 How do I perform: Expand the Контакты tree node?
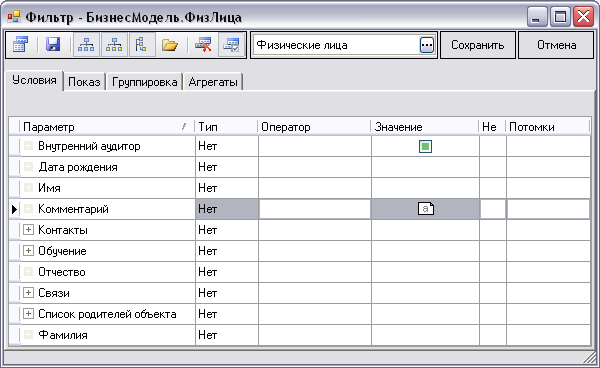28,230
